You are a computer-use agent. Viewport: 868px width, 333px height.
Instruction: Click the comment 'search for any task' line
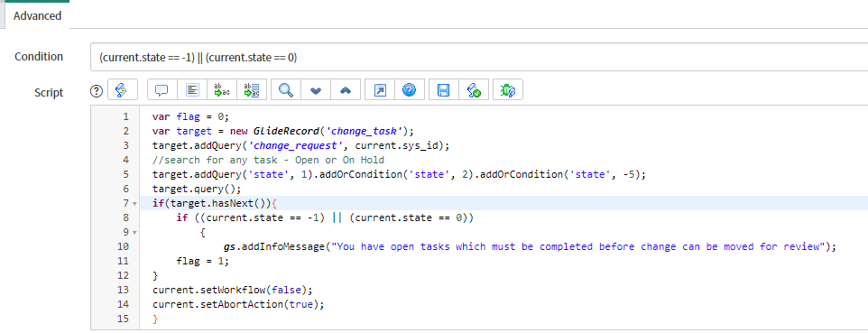[269, 160]
